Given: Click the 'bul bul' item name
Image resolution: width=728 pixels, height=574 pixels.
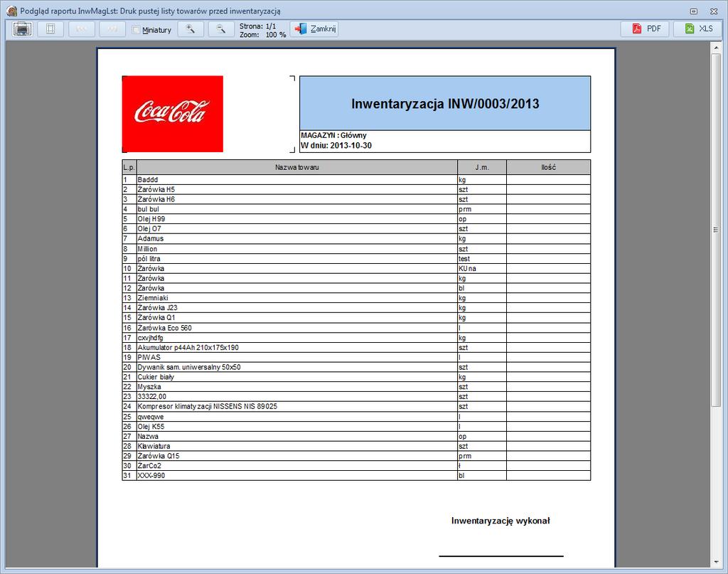Looking at the screenshot, I should click(x=148, y=209).
